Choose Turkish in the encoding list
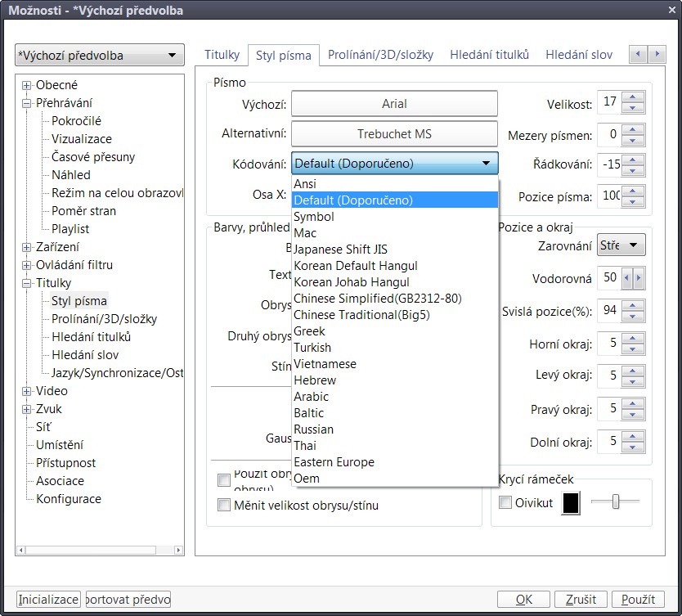682x616 pixels. pyautogui.click(x=312, y=348)
